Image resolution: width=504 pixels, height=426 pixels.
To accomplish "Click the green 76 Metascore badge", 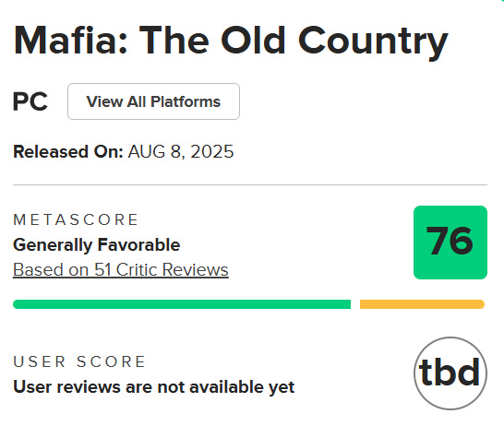I will click(450, 243).
